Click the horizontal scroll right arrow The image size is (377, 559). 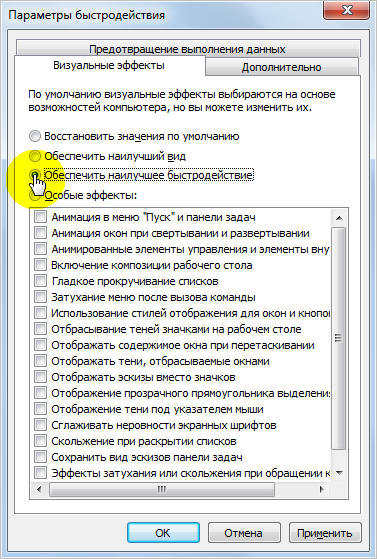[x=322, y=489]
